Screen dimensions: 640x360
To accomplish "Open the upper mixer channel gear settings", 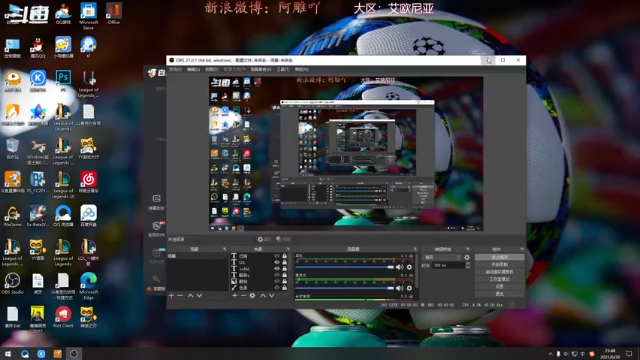I will pos(409,267).
